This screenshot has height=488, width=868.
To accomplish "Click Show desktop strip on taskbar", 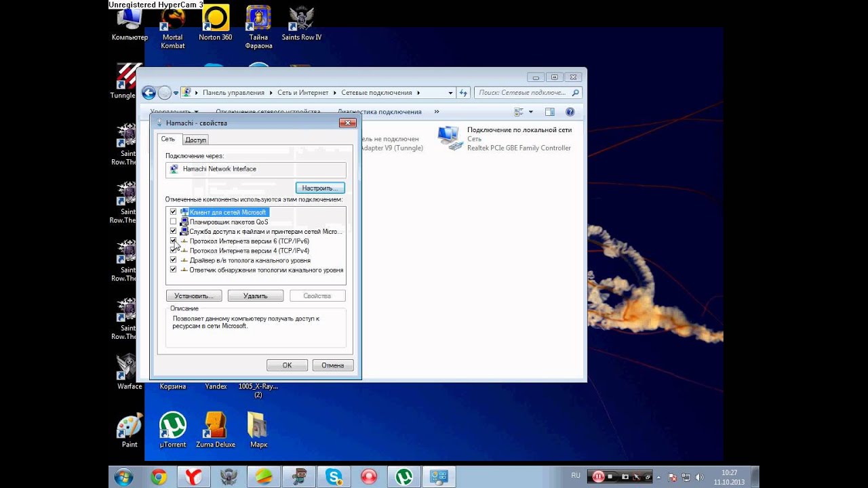I will (x=755, y=477).
